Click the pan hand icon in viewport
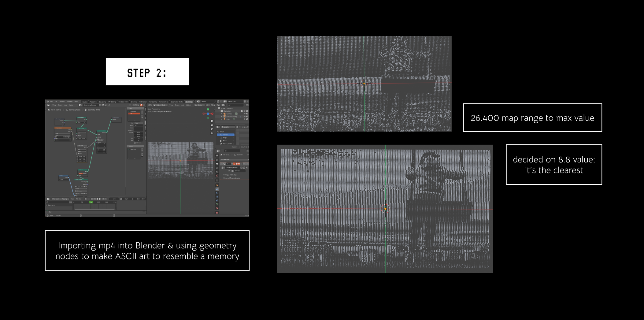Viewport: 644px width, 320px height. click(212, 125)
